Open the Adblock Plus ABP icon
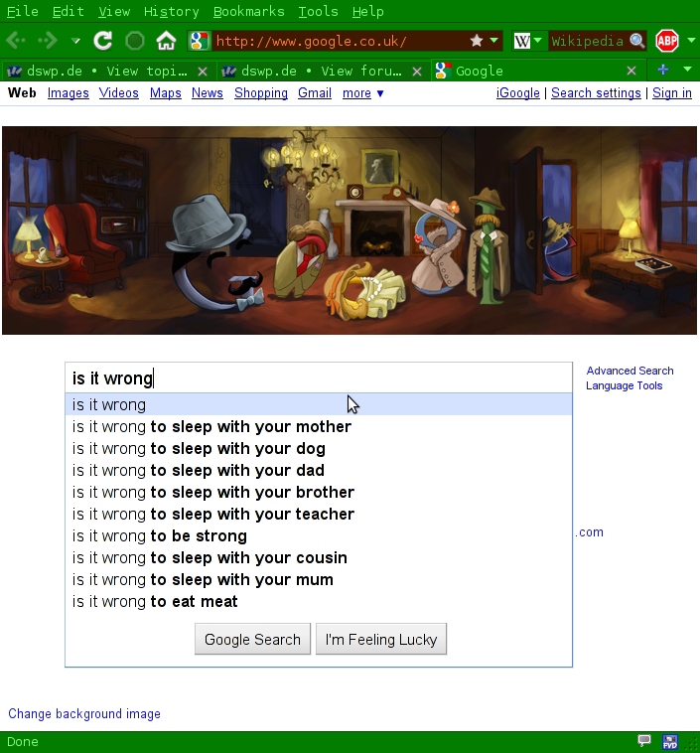Screen dimensions: 700x753 pyautogui.click(x=667, y=41)
